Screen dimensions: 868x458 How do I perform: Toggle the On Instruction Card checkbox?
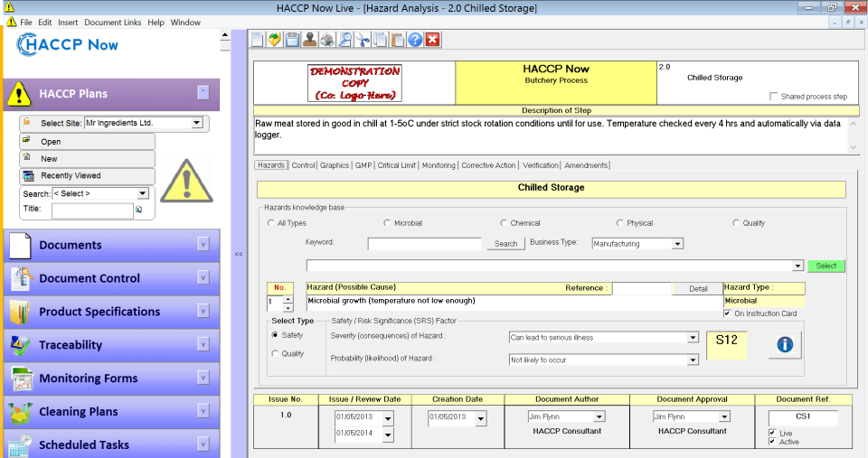(x=727, y=313)
